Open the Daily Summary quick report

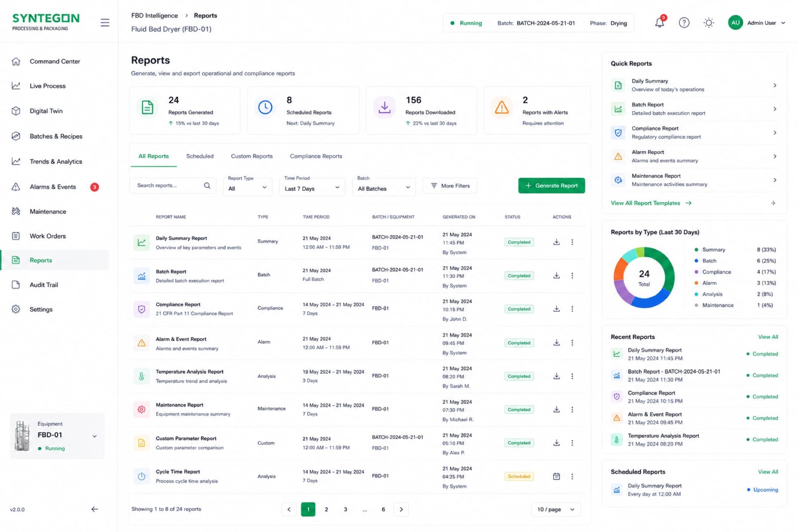coord(694,85)
